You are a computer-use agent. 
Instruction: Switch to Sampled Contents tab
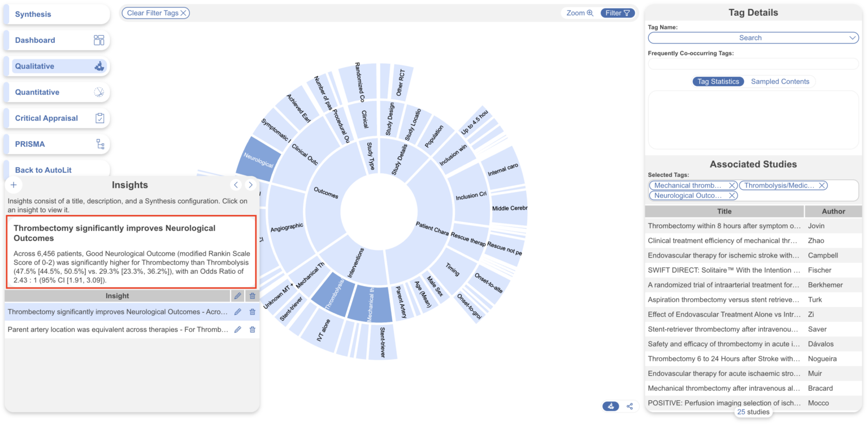(780, 81)
